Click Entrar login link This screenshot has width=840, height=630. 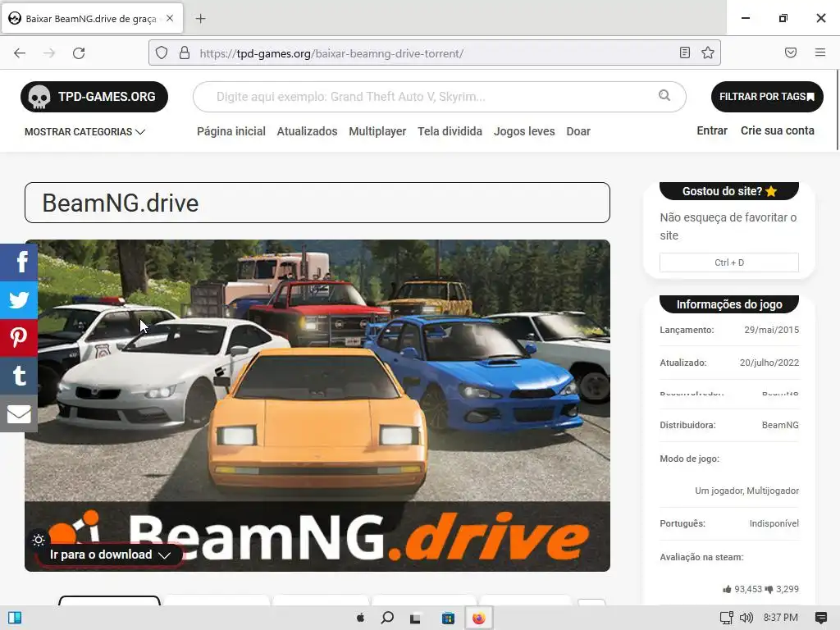pyautogui.click(x=712, y=130)
